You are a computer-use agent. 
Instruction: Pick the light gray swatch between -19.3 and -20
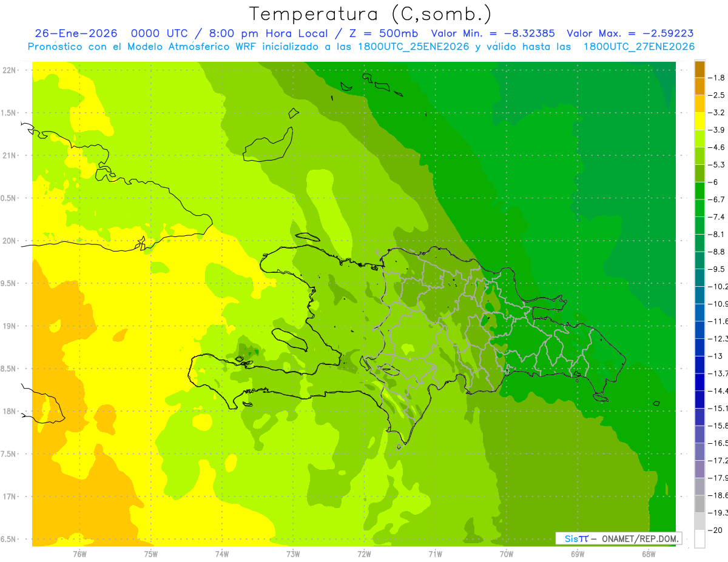pos(699,521)
